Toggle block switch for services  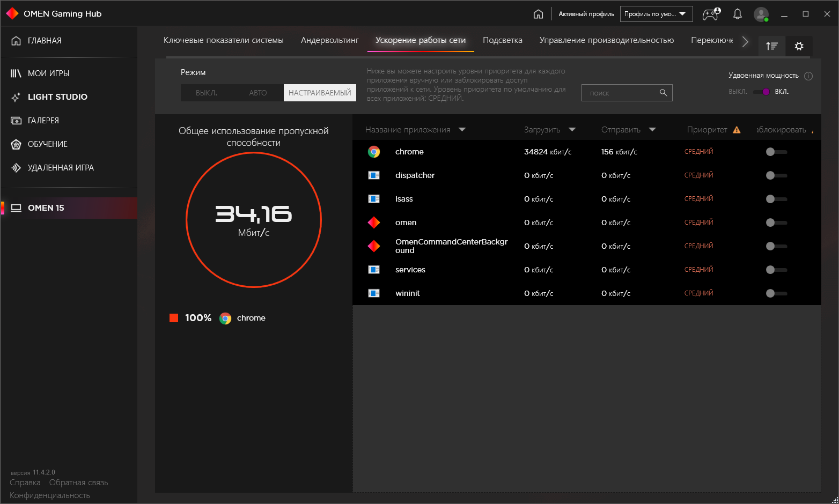pyautogui.click(x=776, y=270)
